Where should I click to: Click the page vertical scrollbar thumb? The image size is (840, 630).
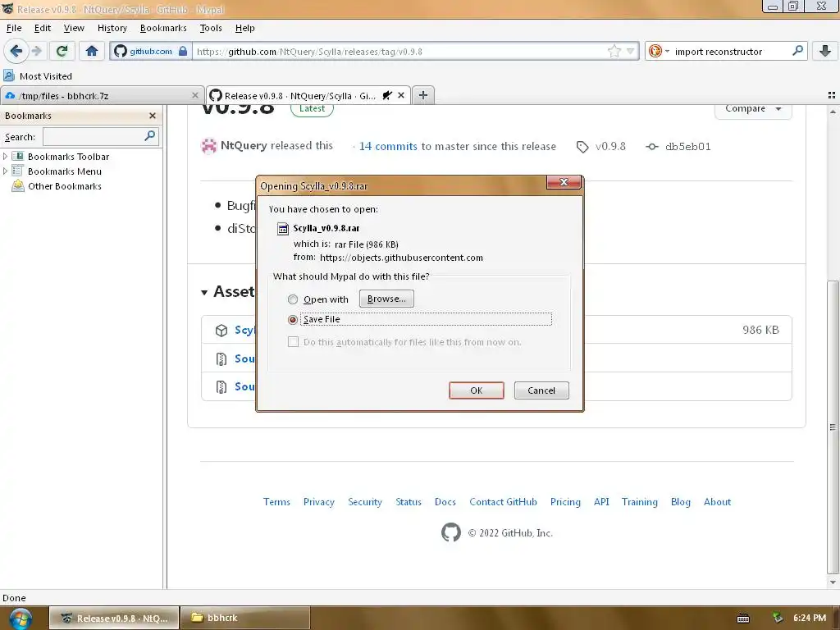tap(833, 426)
